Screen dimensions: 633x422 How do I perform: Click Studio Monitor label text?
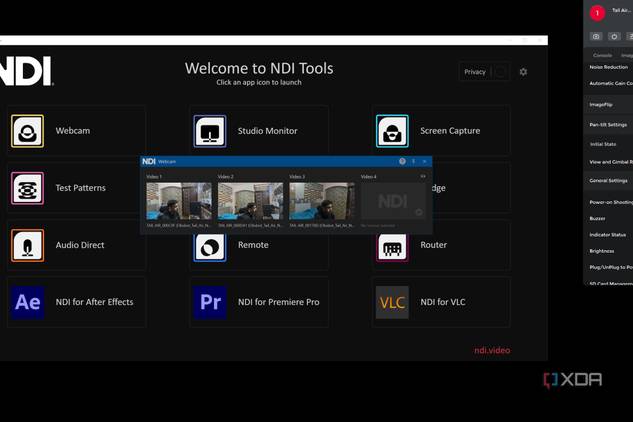[x=267, y=131]
